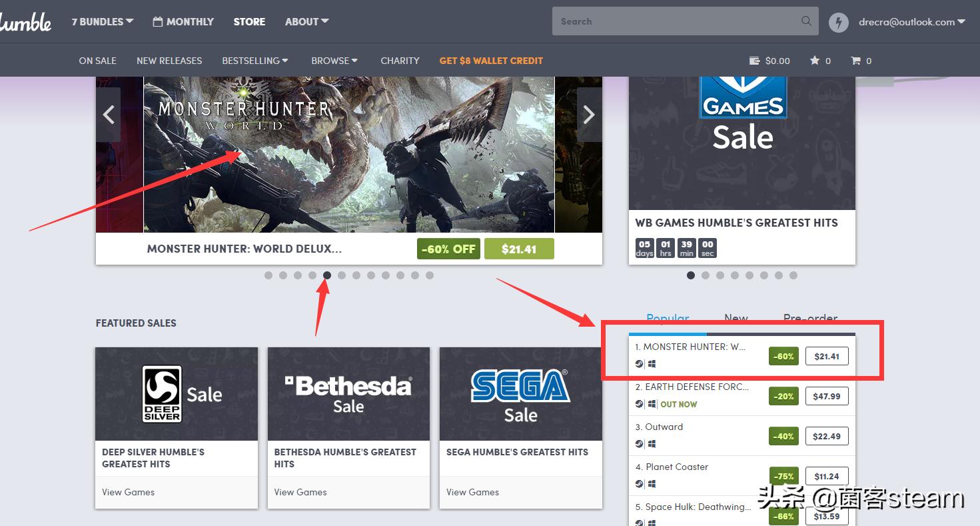The height and width of the screenshot is (526, 980).
Task: Click "WB GAMES HUMBLE'S GREATEST HITS" title
Action: click(x=737, y=223)
